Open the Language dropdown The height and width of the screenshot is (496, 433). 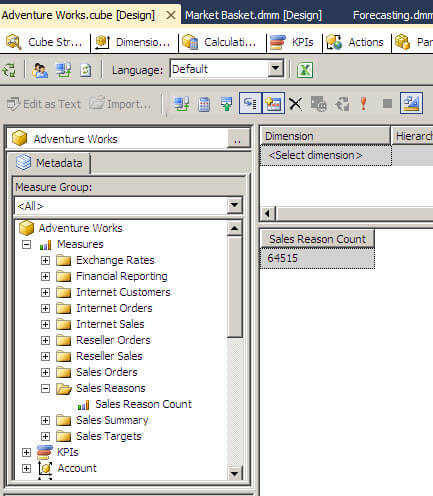point(275,69)
